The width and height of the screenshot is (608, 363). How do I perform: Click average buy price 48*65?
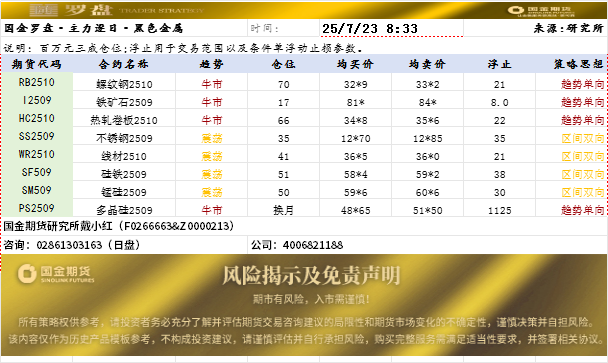pyautogui.click(x=356, y=211)
